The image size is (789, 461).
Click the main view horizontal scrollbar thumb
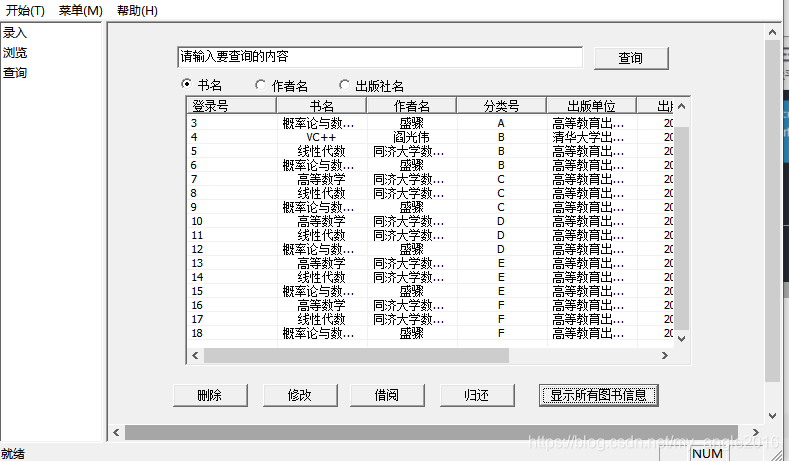pyautogui.click(x=431, y=432)
